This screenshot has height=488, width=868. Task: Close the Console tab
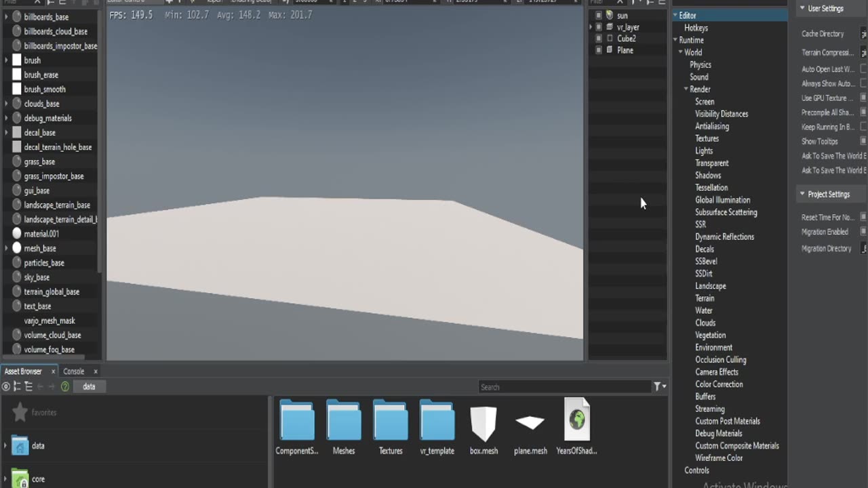pyautogui.click(x=96, y=371)
